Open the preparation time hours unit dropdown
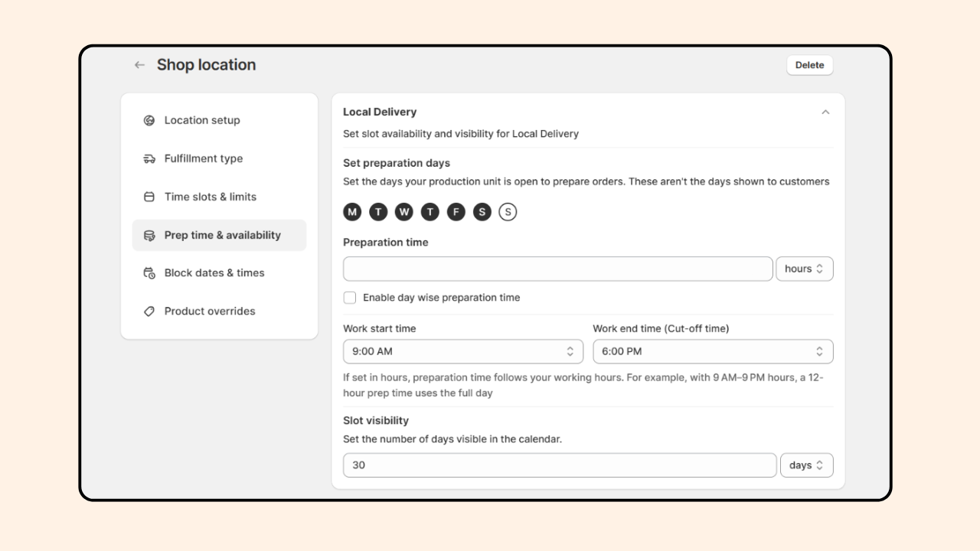Image resolution: width=980 pixels, height=551 pixels. (805, 269)
